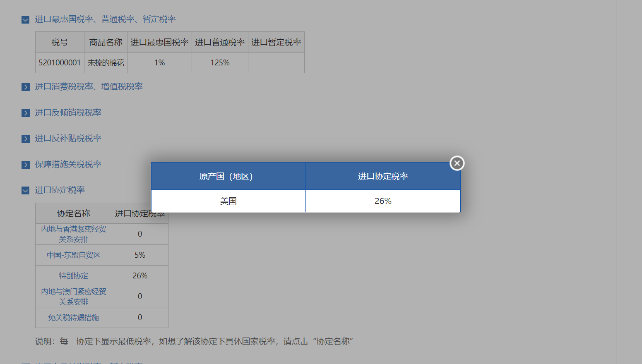This screenshot has height=364, width=642.
Task: Select 内地与澳门紧密经贸关系安排 link
Action: (x=74, y=297)
